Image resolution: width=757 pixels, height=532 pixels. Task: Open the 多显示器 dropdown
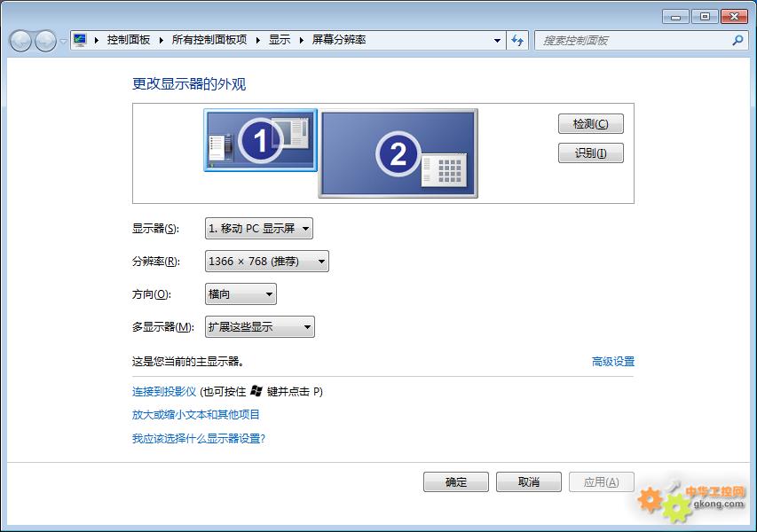259,327
